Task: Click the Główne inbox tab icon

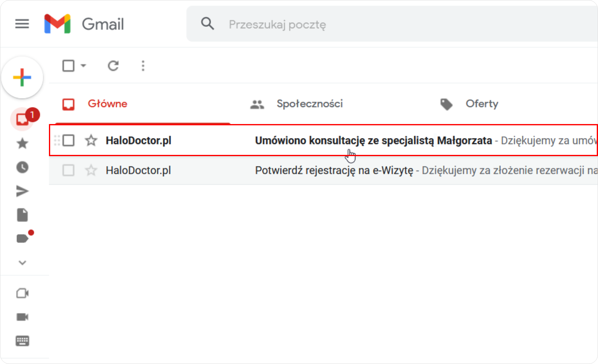Action: click(x=68, y=104)
